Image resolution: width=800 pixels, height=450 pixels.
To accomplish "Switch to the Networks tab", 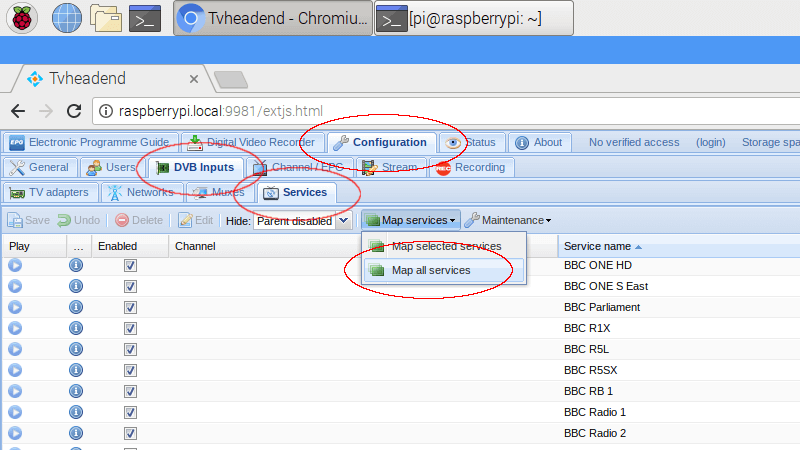I will click(x=142, y=192).
